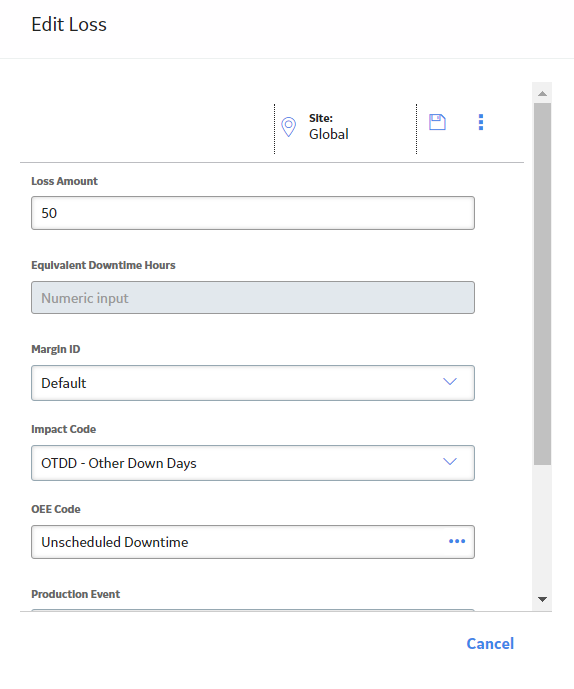Click the Equivalent Downtime Hours field
This screenshot has width=574, height=689.
(x=253, y=297)
